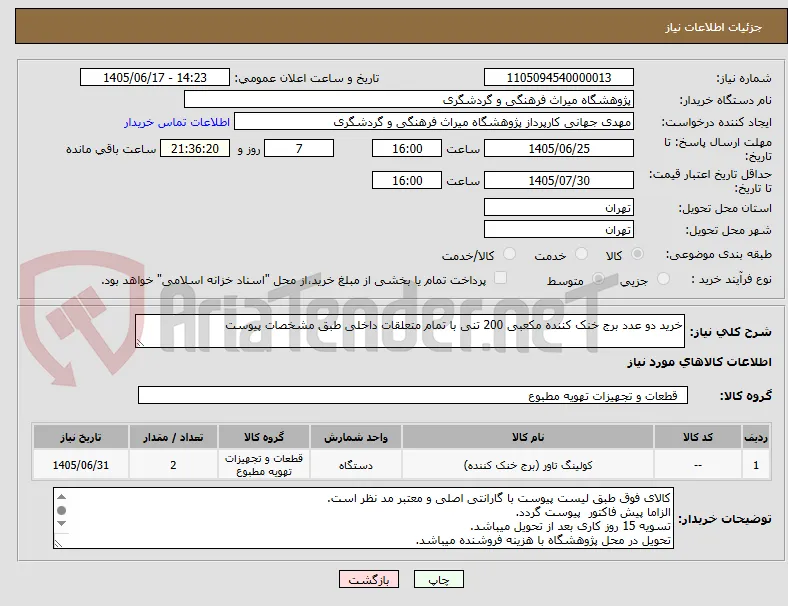Click the delivery province field تهران
Image resolution: width=788 pixels, height=606 pixels.
[x=559, y=207]
